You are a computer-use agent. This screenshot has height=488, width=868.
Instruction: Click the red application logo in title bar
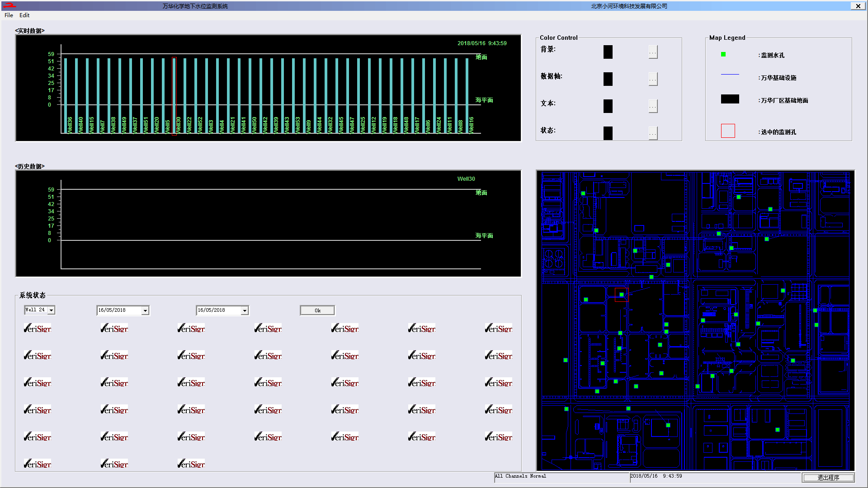(x=9, y=5)
